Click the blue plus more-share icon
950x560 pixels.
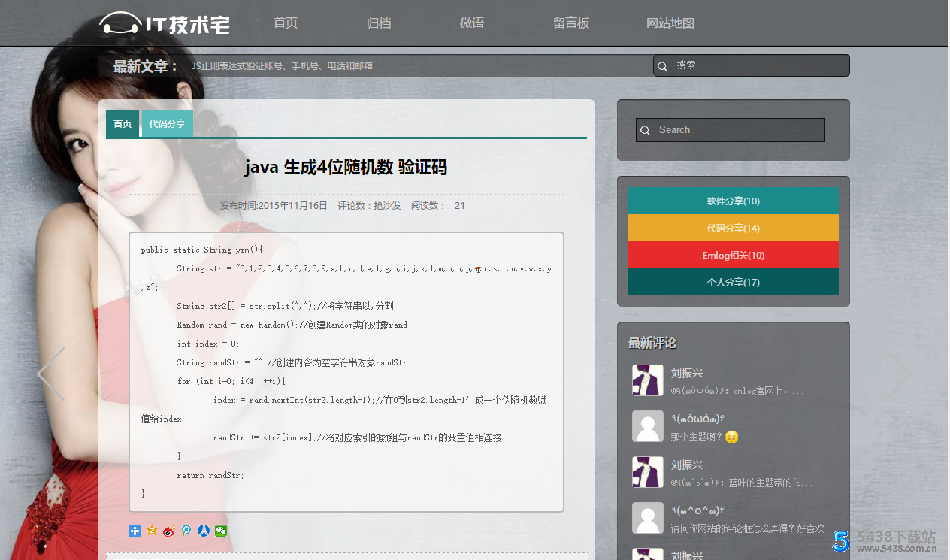(135, 531)
